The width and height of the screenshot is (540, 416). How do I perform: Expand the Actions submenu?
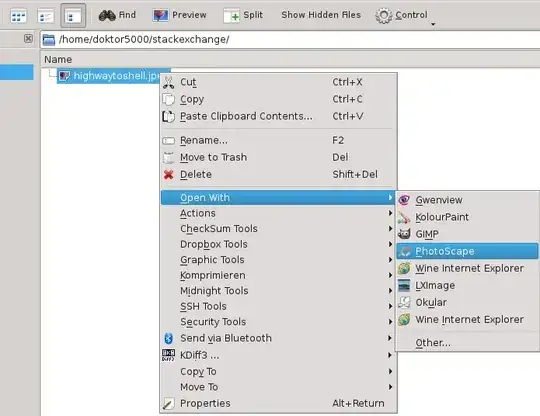(x=278, y=213)
